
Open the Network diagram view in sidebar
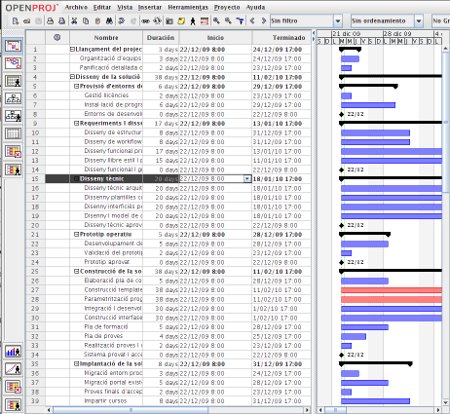pyautogui.click(x=13, y=63)
